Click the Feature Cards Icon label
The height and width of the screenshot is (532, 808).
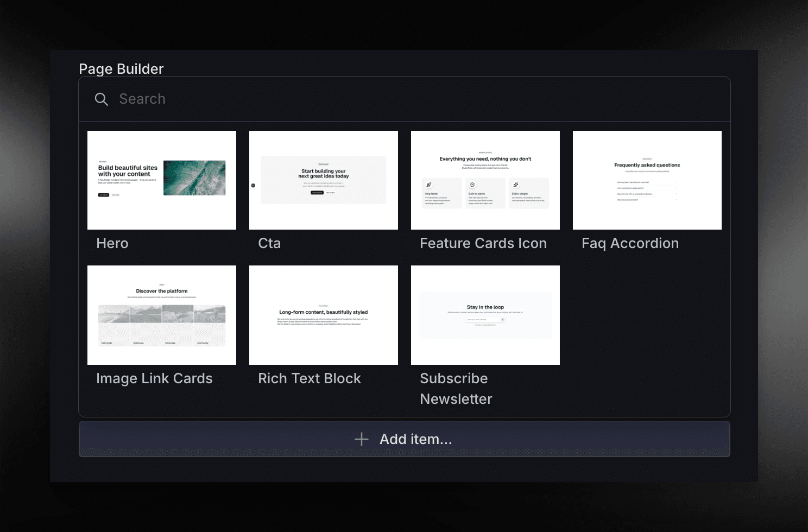pyautogui.click(x=483, y=243)
